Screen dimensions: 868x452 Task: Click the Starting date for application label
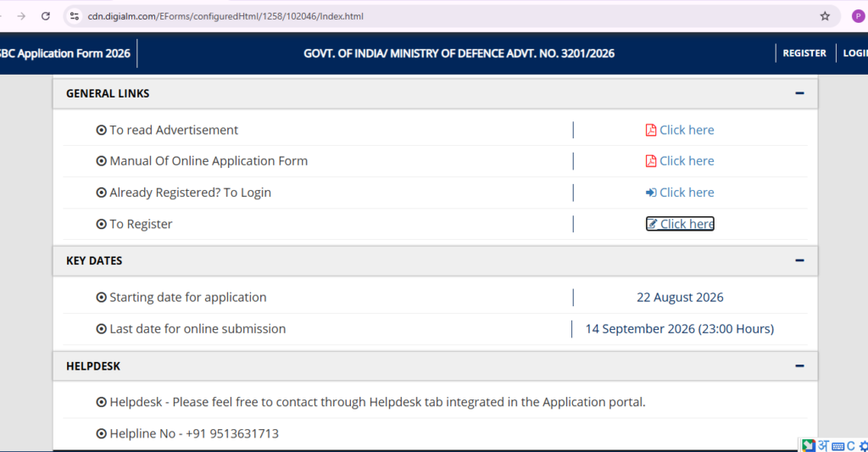click(187, 297)
